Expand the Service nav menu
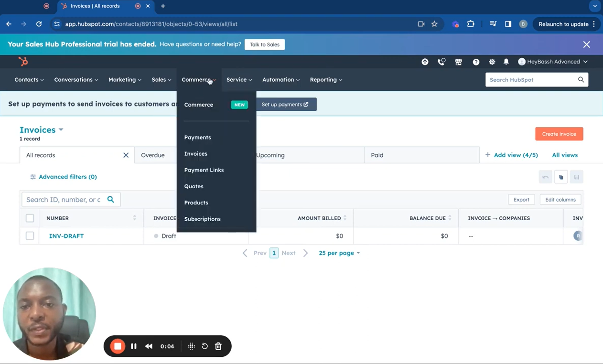Screen dimensions: 603x364 coord(239,80)
